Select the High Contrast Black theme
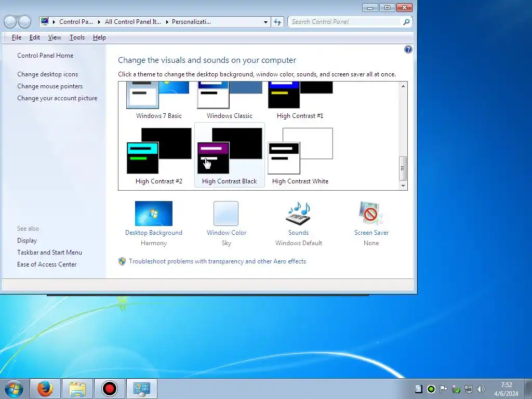 pos(230,155)
